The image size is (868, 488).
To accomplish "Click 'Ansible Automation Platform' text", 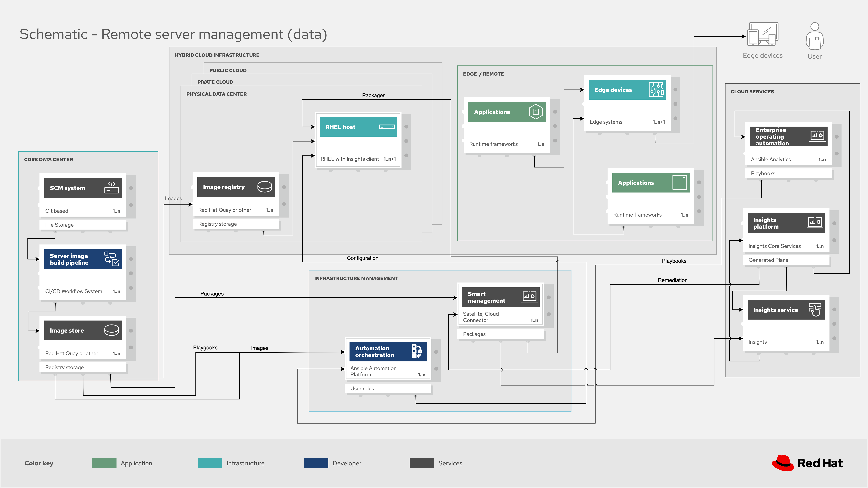I will point(373,371).
